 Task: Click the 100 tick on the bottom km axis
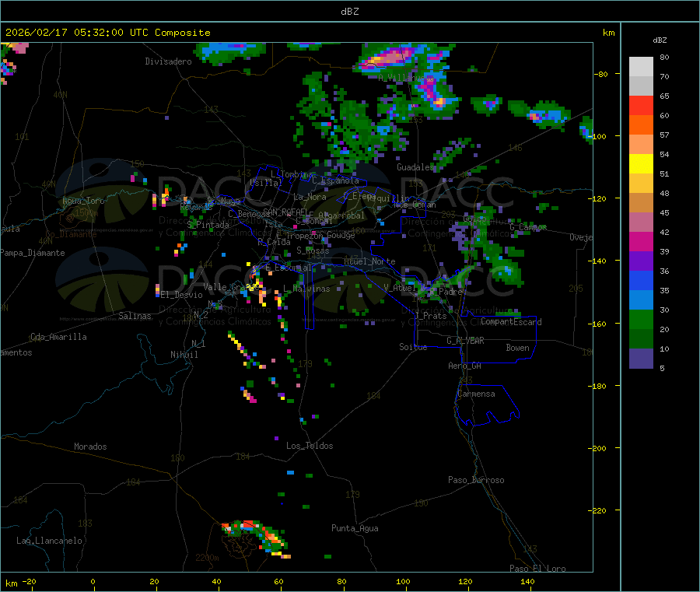click(403, 581)
